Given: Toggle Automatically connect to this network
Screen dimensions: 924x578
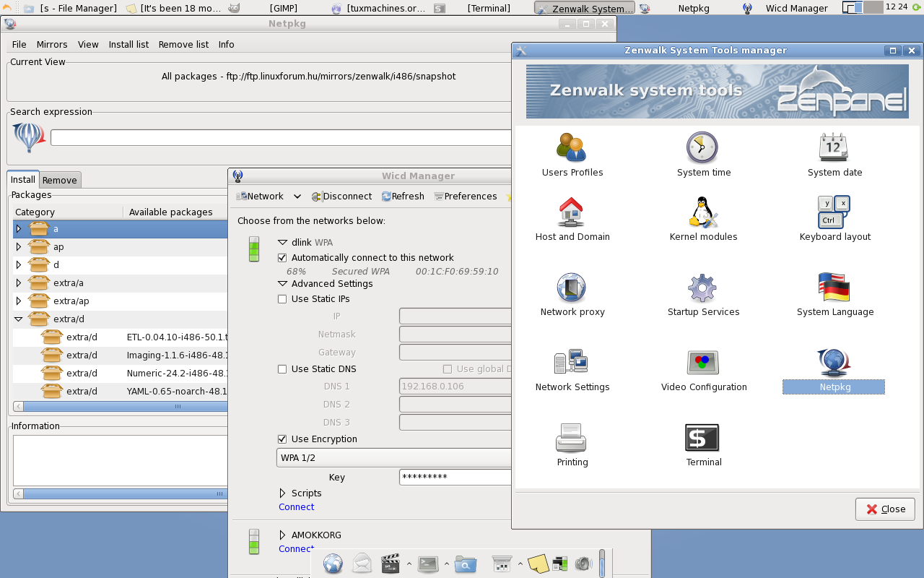Looking at the screenshot, I should point(282,258).
